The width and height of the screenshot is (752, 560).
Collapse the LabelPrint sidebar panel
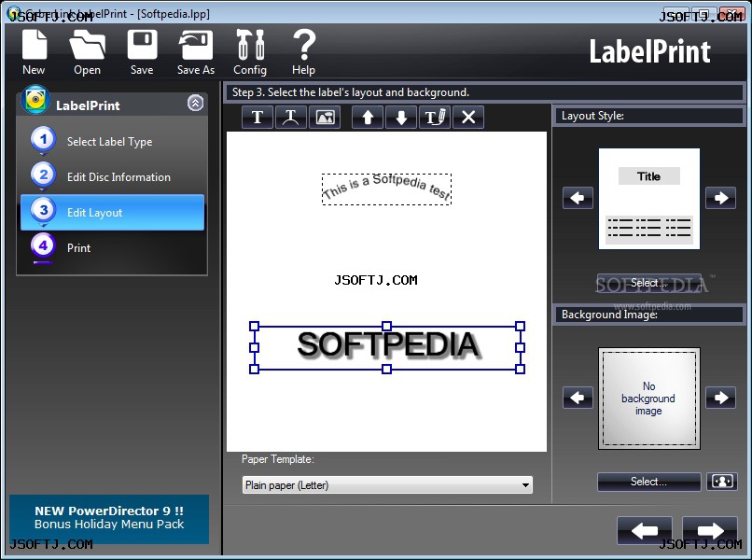pyautogui.click(x=195, y=103)
